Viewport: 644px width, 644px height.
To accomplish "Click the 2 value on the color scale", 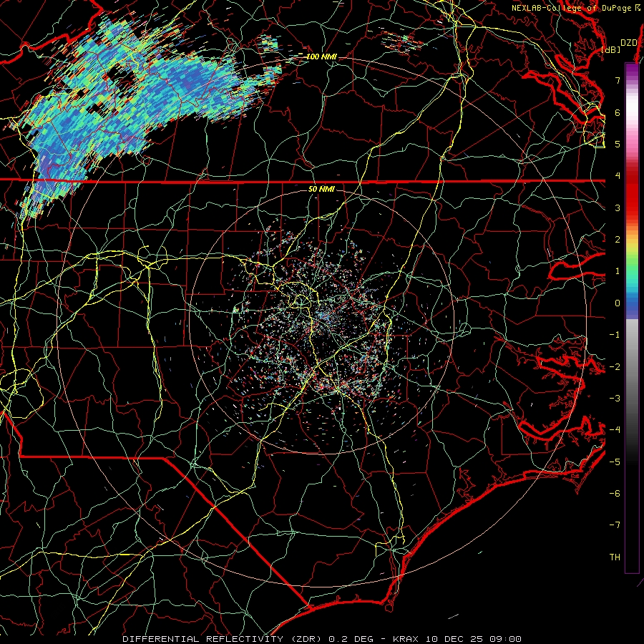I will pyautogui.click(x=618, y=240).
